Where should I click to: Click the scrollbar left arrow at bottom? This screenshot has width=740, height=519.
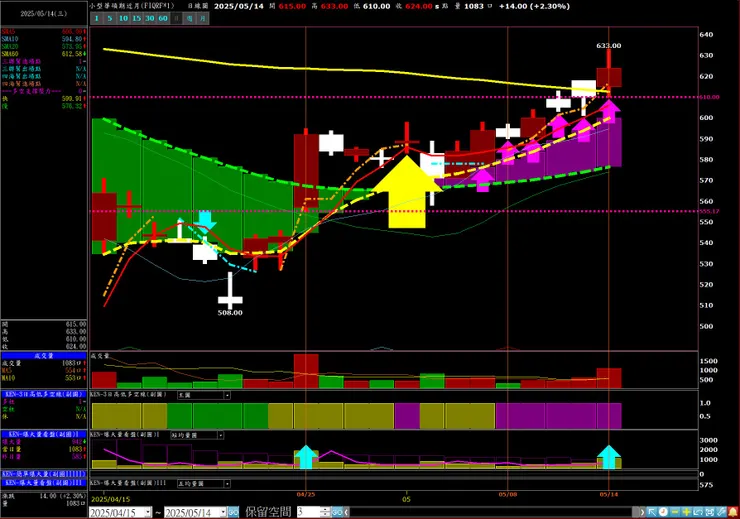click(x=347, y=512)
